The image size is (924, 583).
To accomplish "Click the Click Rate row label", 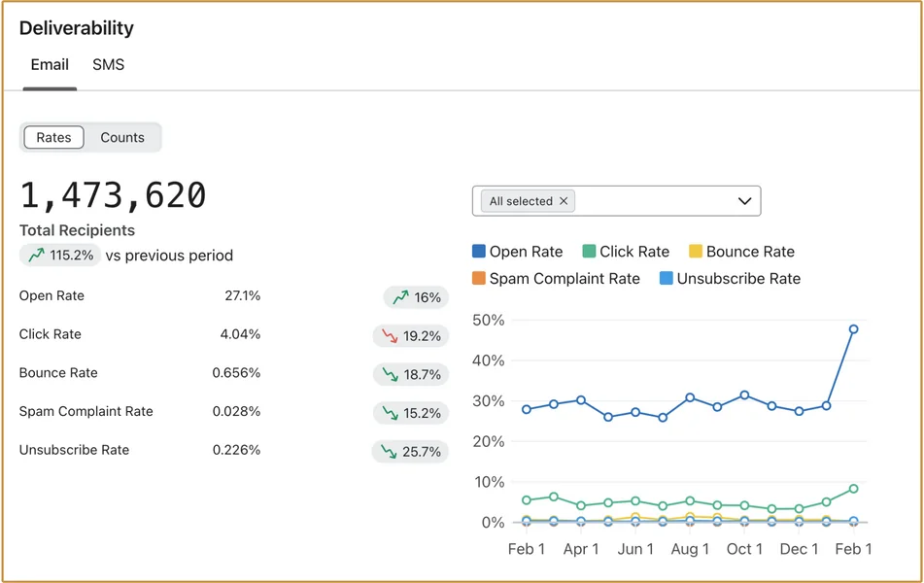I will (x=51, y=334).
